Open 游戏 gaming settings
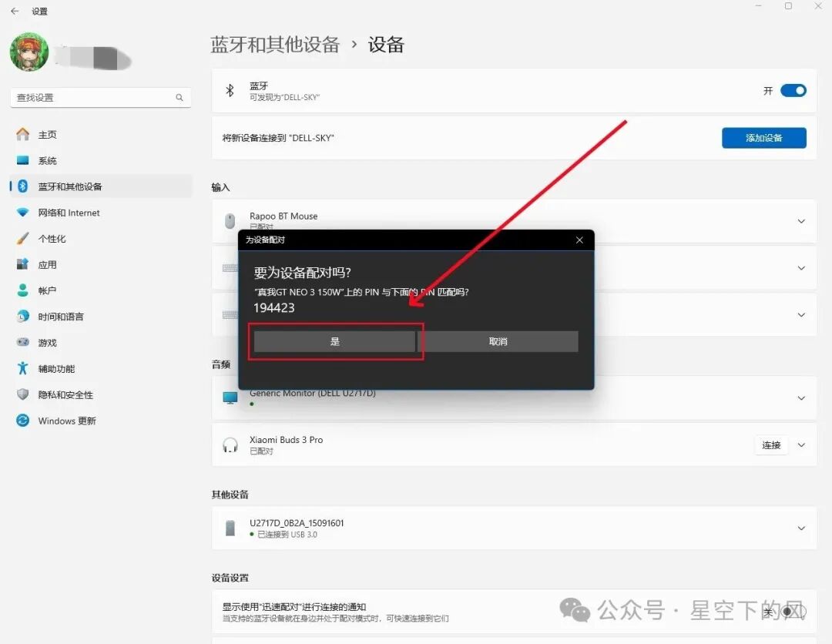Viewport: 832px width, 644px height. tap(101, 343)
